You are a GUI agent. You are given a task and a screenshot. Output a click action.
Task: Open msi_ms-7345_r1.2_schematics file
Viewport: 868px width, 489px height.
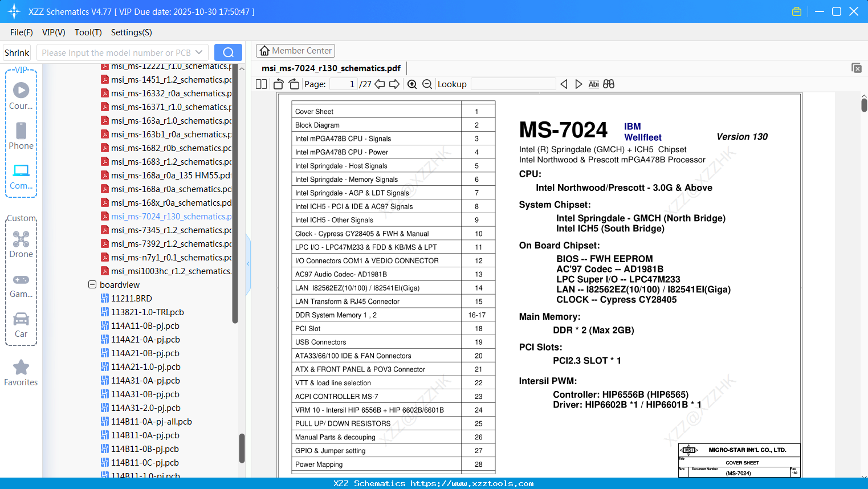(x=166, y=230)
